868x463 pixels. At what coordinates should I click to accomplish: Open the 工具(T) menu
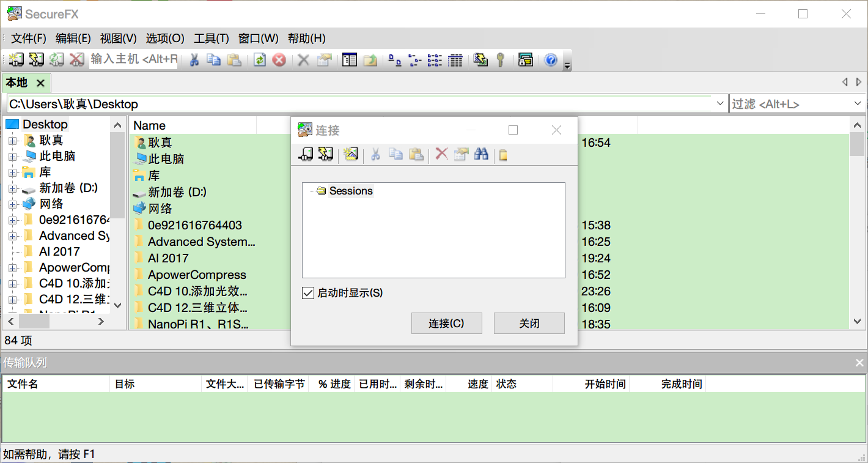click(x=211, y=38)
